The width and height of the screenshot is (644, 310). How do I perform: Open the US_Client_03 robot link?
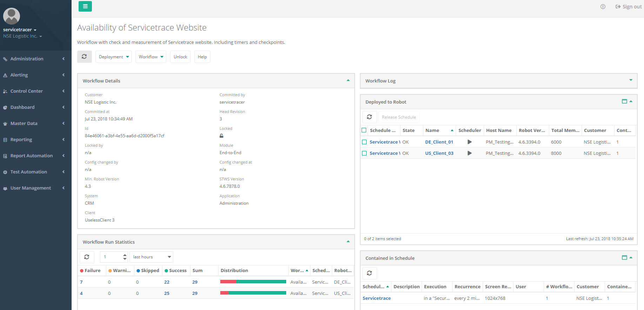pos(439,153)
